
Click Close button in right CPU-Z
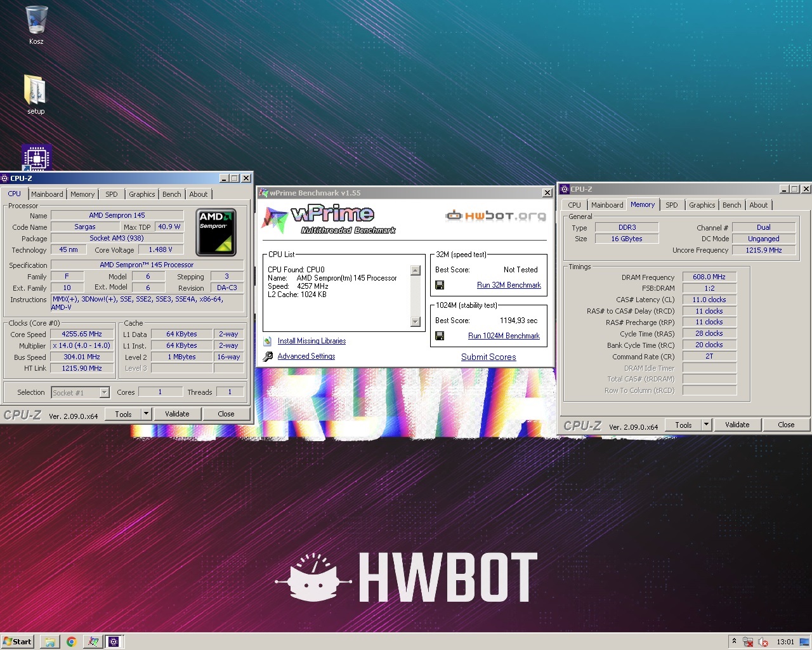[786, 425]
